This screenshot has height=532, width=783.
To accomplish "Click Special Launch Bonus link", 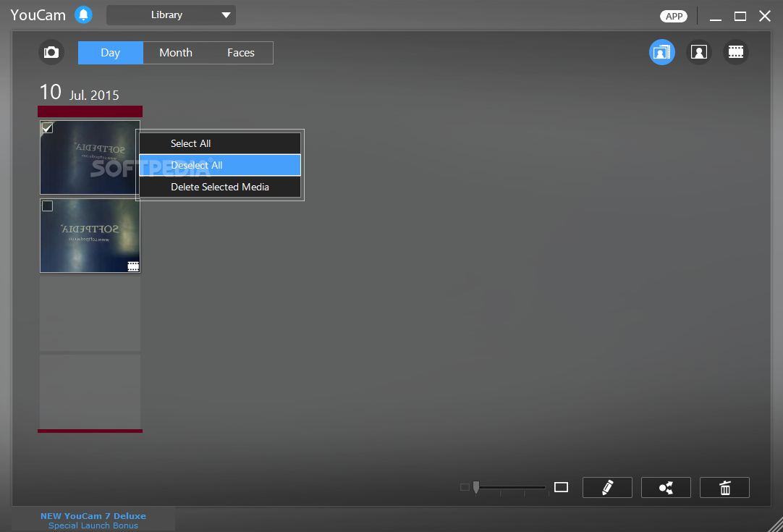I will (93, 525).
